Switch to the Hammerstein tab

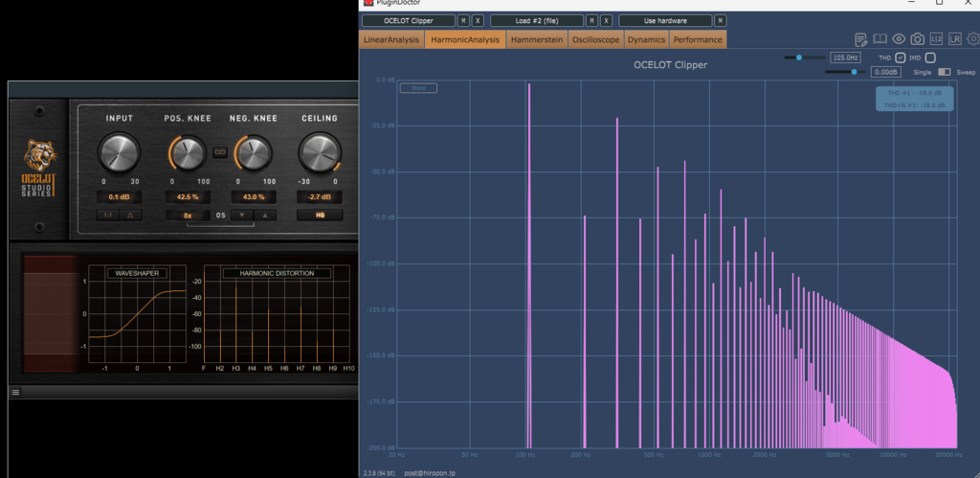pyautogui.click(x=537, y=39)
